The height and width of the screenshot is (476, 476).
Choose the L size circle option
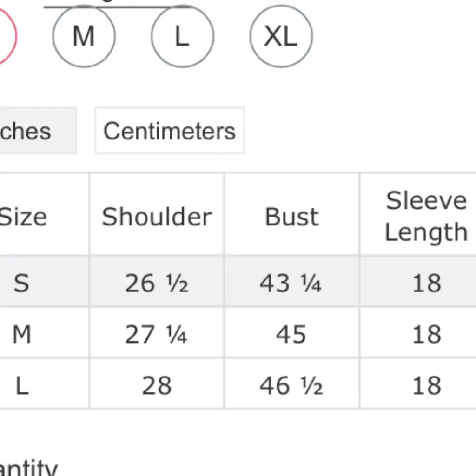(x=182, y=36)
